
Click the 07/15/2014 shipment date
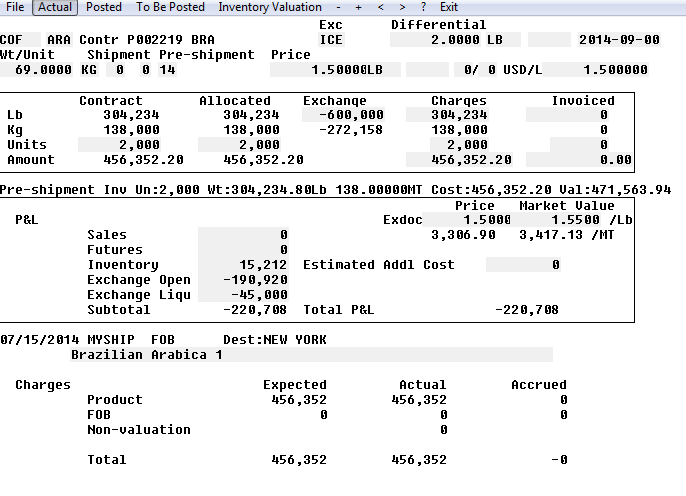click(40, 340)
